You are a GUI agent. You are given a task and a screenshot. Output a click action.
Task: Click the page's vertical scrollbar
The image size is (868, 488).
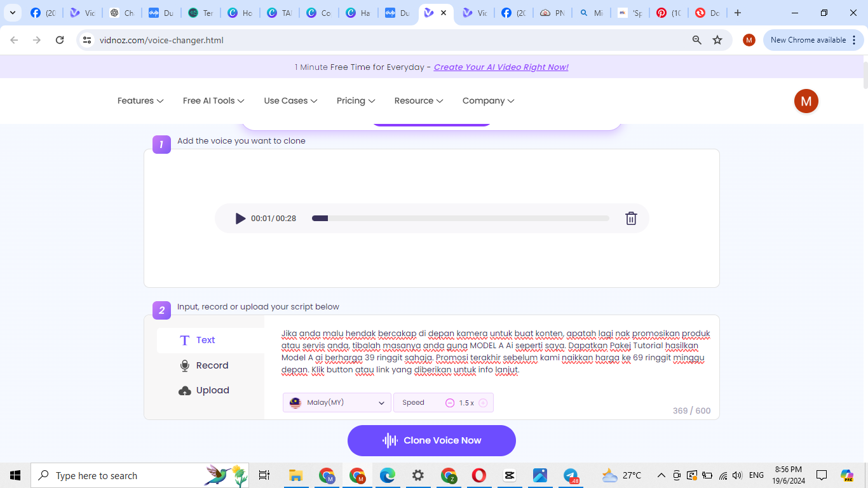(865, 76)
